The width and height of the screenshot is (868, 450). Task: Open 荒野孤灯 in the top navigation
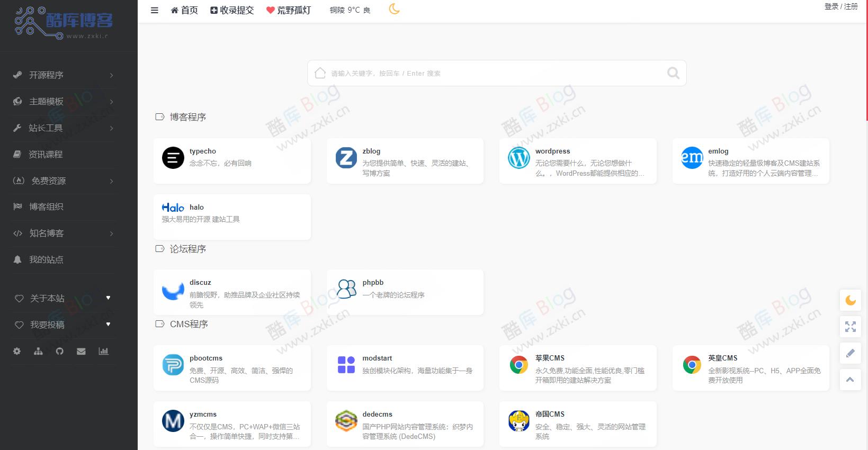[289, 10]
